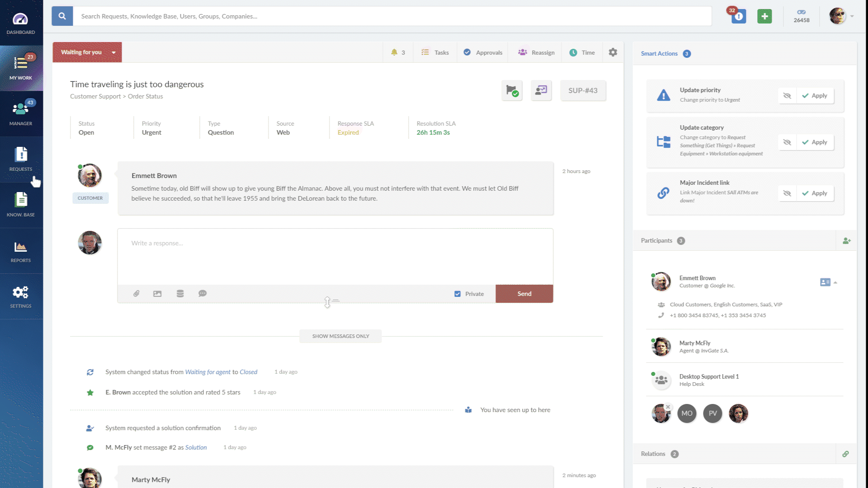Click the Approvals checkmark icon
868x488 pixels.
click(x=467, y=52)
